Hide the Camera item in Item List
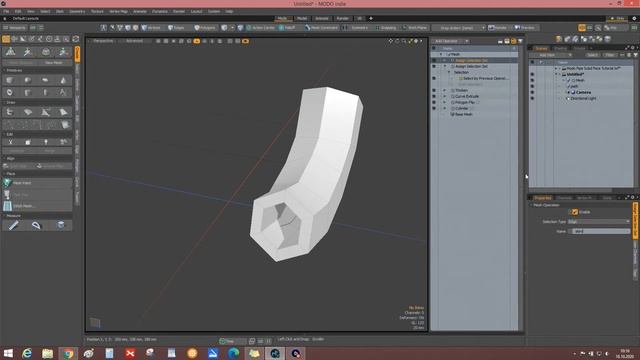Screen dimensions: 640x360 pyautogui.click(x=532, y=92)
